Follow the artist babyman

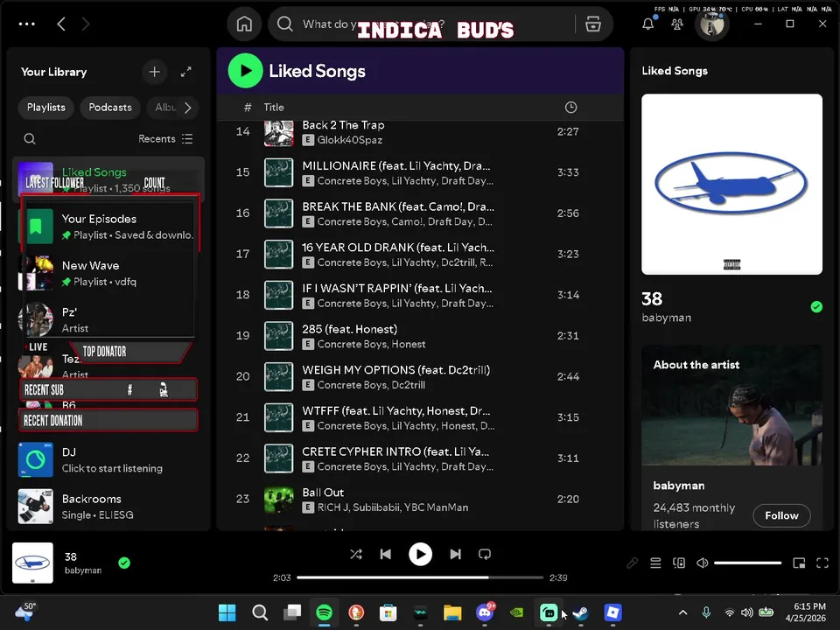click(781, 515)
